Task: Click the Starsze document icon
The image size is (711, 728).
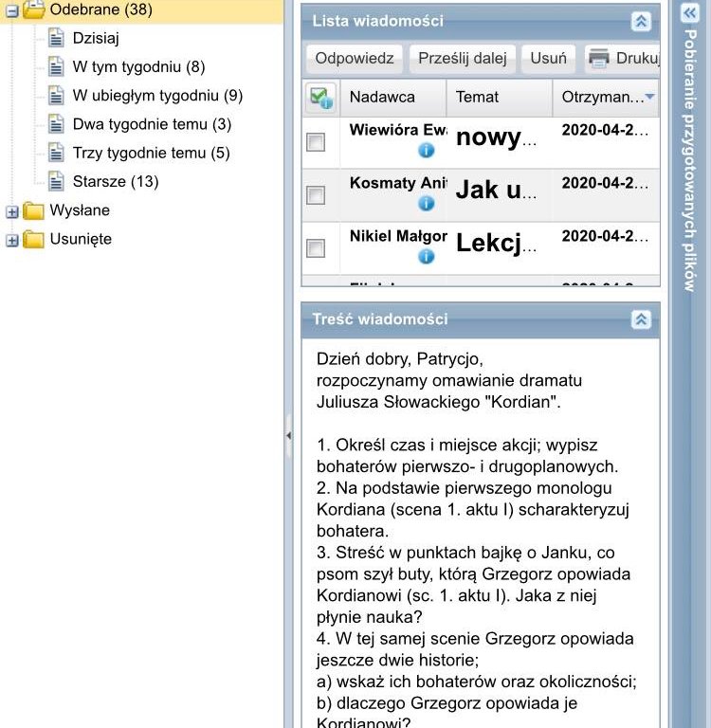Action: 56,182
